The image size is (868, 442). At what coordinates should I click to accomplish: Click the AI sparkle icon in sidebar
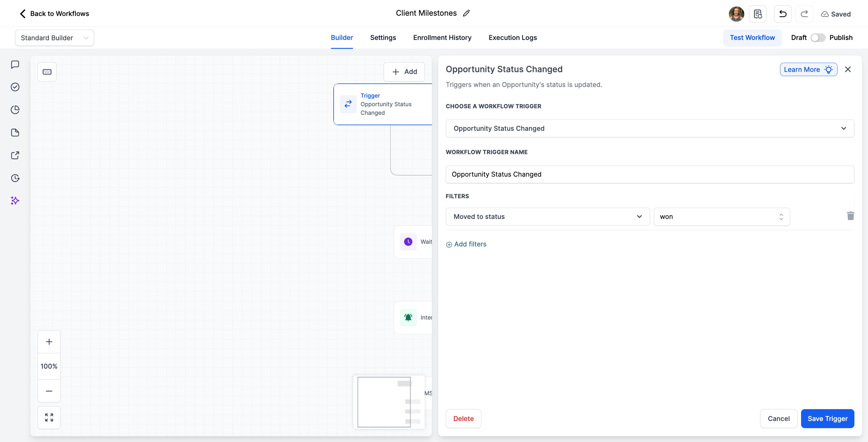coord(15,201)
